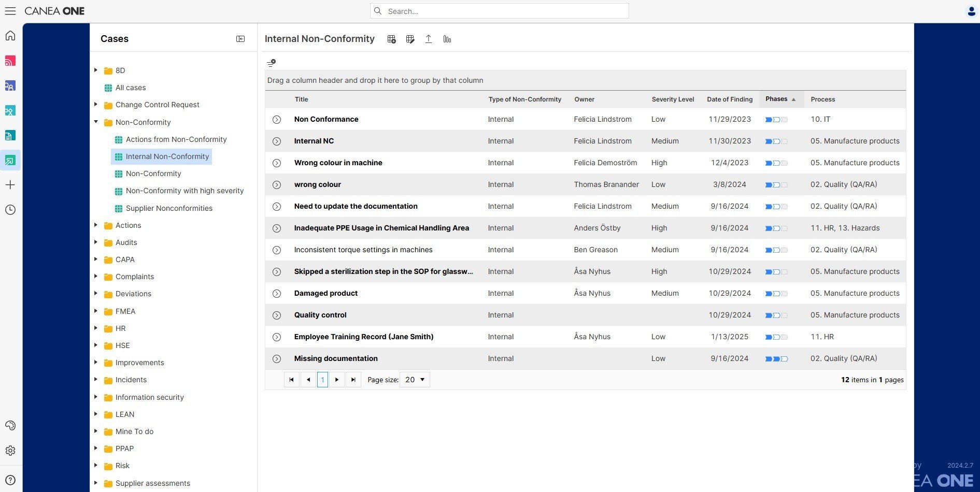Open the user profile avatar top right
Viewport: 980px width, 492px height.
tap(971, 10)
